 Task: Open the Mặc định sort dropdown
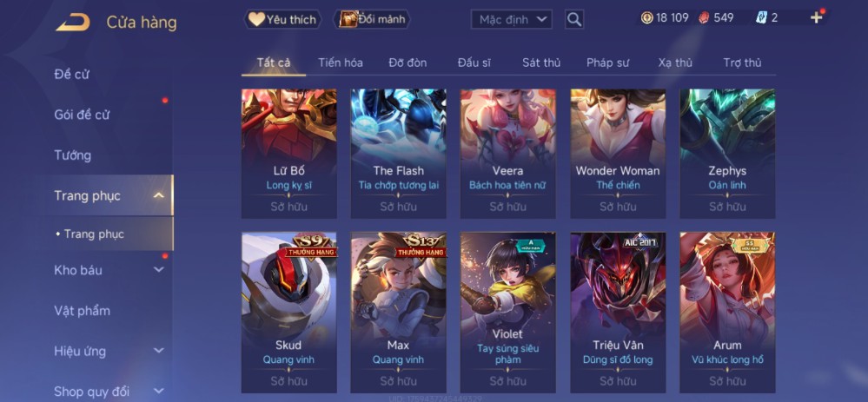512,19
